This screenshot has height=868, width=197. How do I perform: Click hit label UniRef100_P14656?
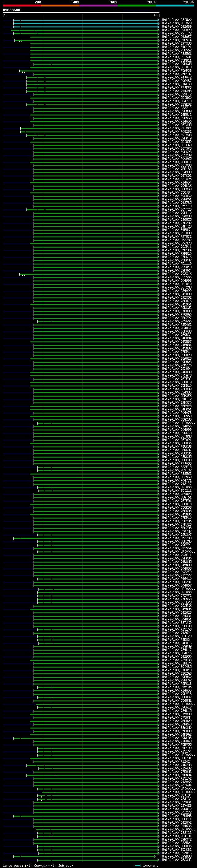tap(177, 122)
